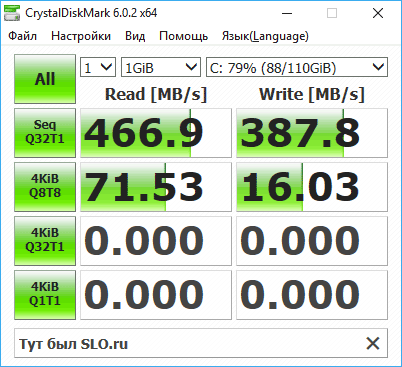Start the 4KiB Q8T8 test

[45, 187]
